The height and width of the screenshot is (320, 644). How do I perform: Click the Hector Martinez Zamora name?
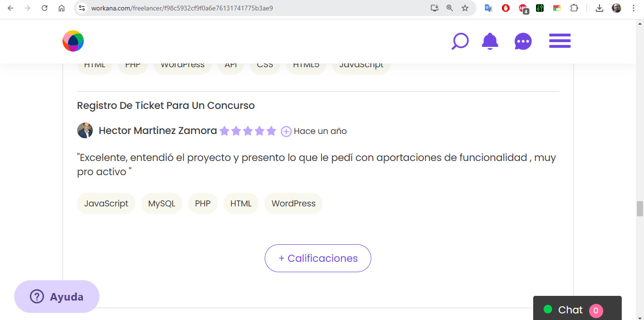(158, 131)
